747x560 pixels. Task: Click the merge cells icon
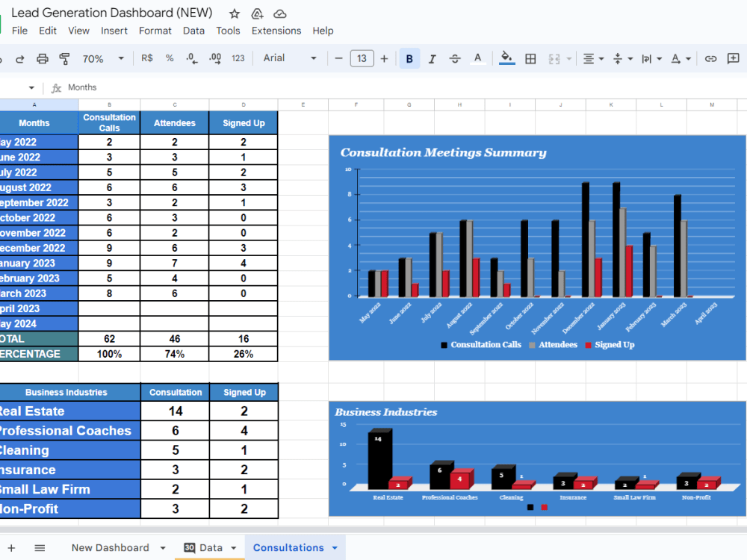pyautogui.click(x=554, y=58)
